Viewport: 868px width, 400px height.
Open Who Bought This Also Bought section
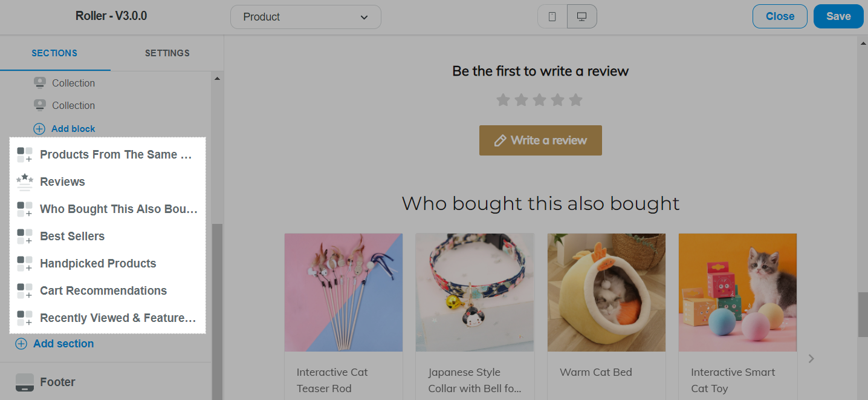pyautogui.click(x=108, y=209)
